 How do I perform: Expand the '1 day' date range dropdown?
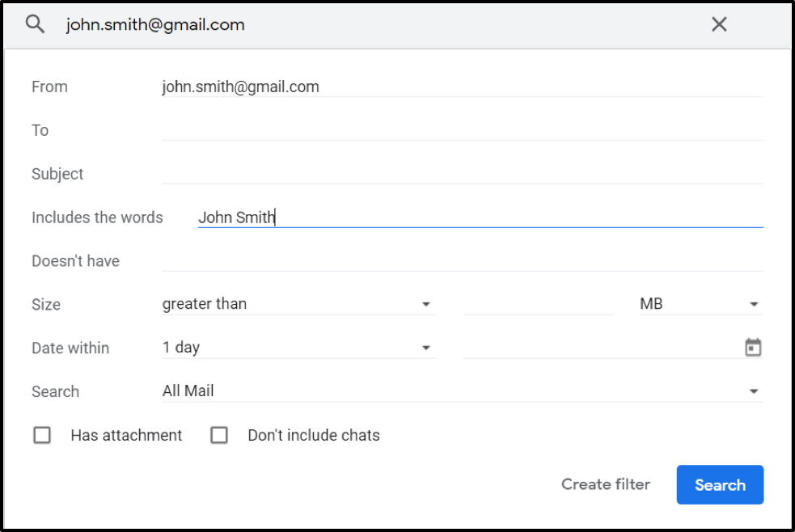click(x=298, y=348)
